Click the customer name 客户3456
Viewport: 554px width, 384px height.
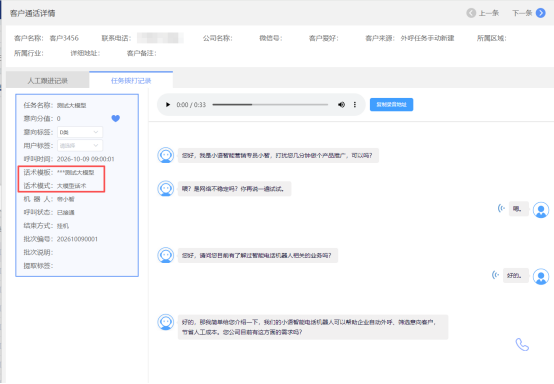coord(64,38)
